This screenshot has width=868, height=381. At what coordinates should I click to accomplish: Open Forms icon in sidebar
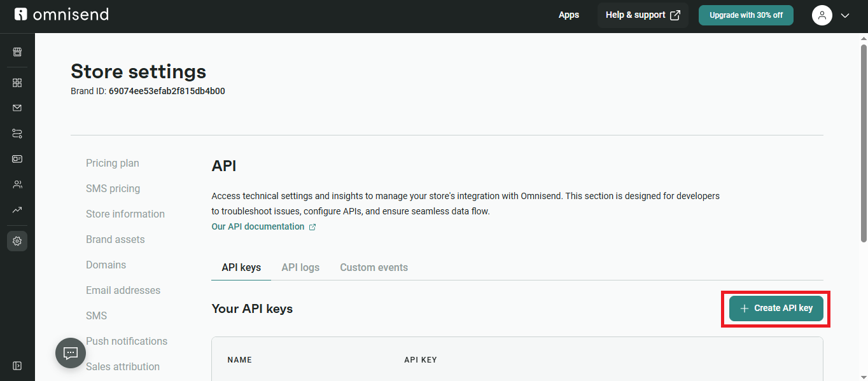tap(17, 159)
